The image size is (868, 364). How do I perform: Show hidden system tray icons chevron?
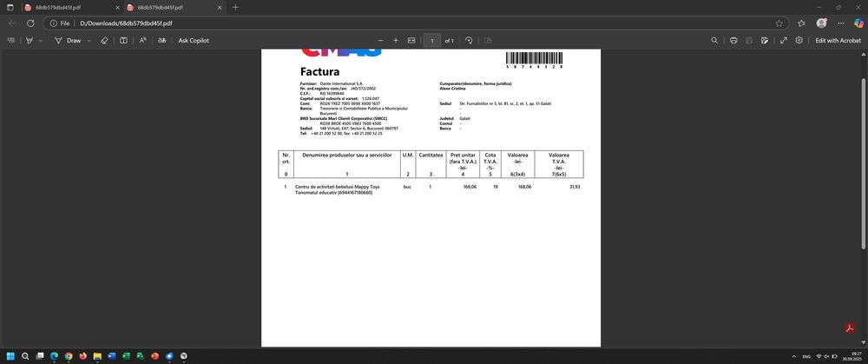[x=794, y=356]
